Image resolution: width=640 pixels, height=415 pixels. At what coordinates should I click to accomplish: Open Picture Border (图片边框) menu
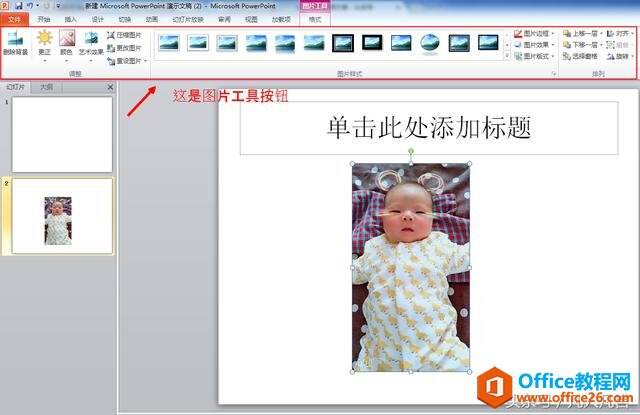tap(534, 33)
